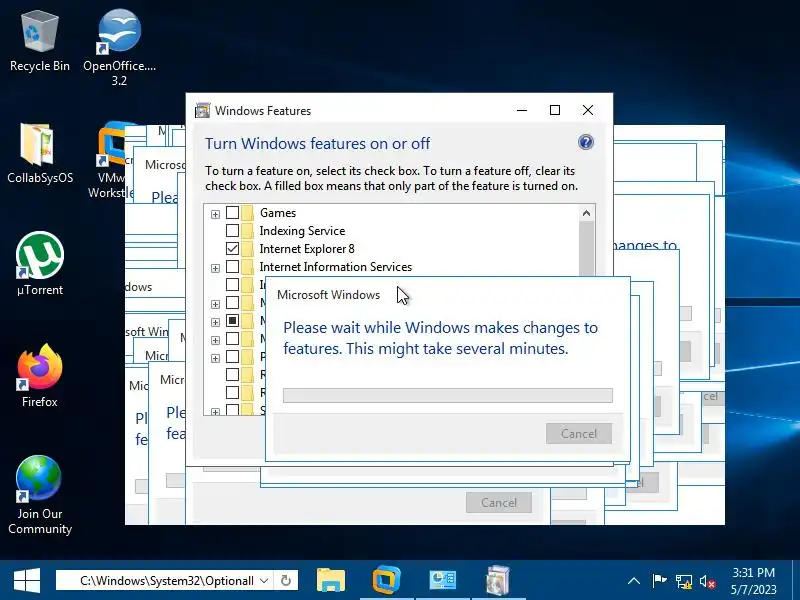
Task: Switch to VMware Workstation taskbar icon
Action: point(386,581)
